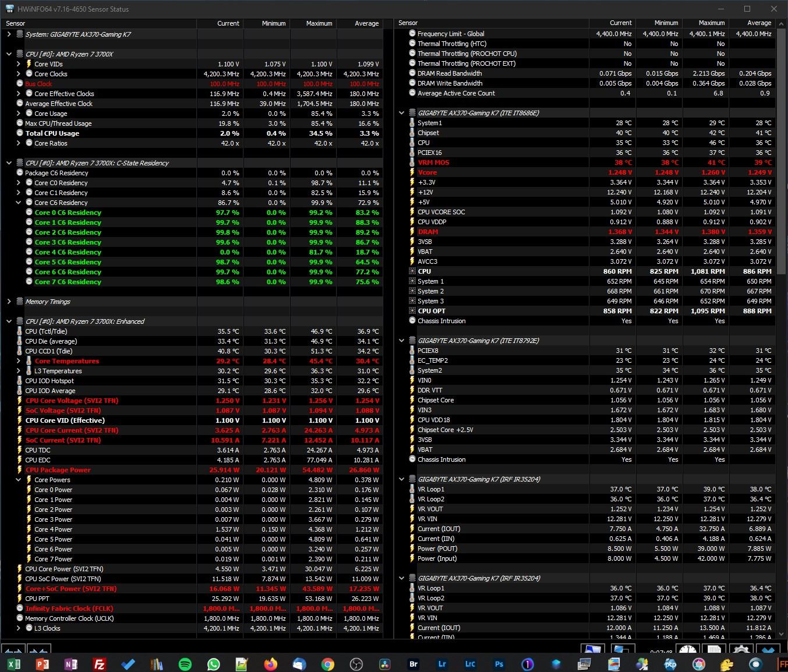Click the circle icon beside Chassis Intrusion under IT8686E
The width and height of the screenshot is (788, 672).
pos(412,321)
